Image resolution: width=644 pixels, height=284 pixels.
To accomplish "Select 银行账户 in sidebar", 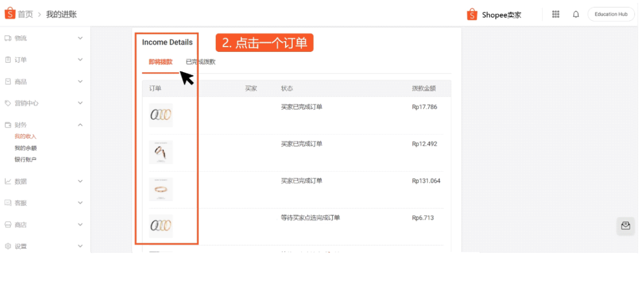I will (26, 159).
